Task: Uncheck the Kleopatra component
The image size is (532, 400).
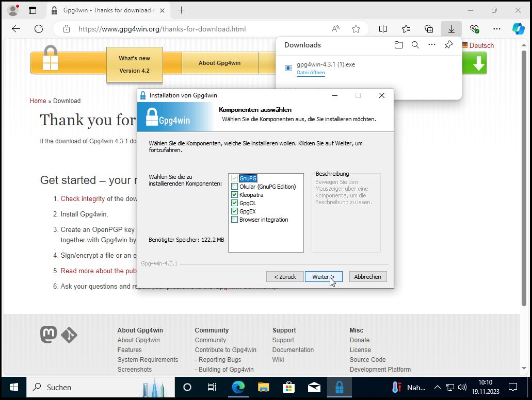Action: 235,195
